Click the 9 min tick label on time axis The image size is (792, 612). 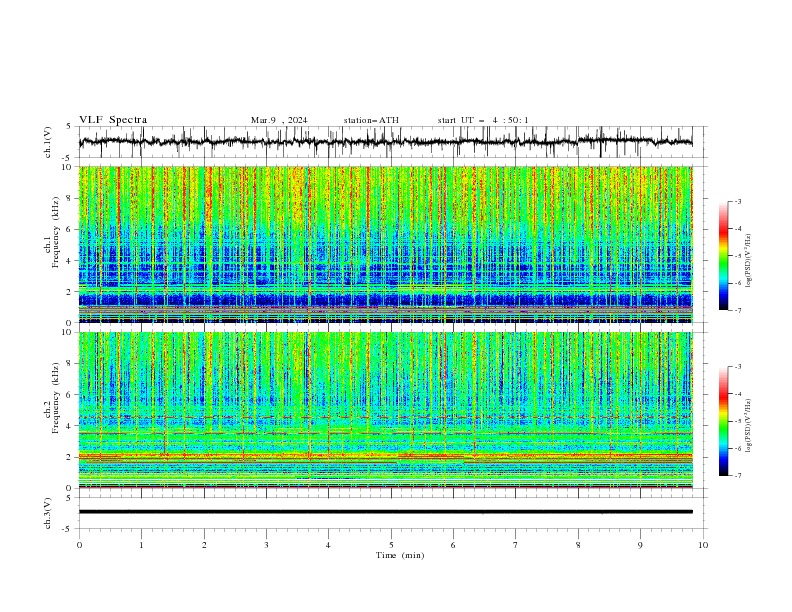click(x=640, y=545)
